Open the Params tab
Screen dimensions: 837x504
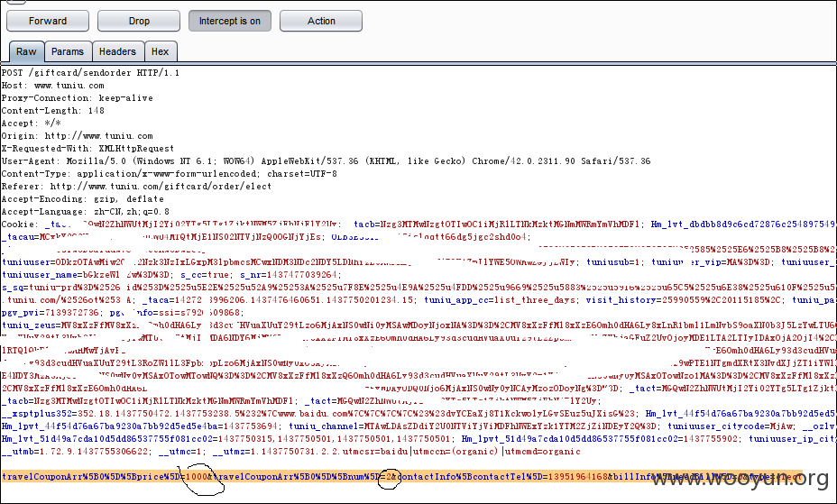coord(68,51)
